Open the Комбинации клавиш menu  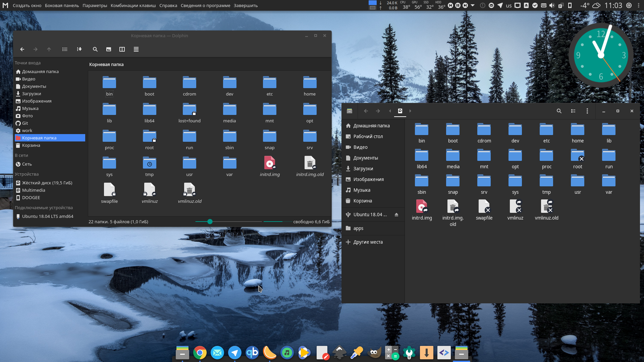(132, 5)
